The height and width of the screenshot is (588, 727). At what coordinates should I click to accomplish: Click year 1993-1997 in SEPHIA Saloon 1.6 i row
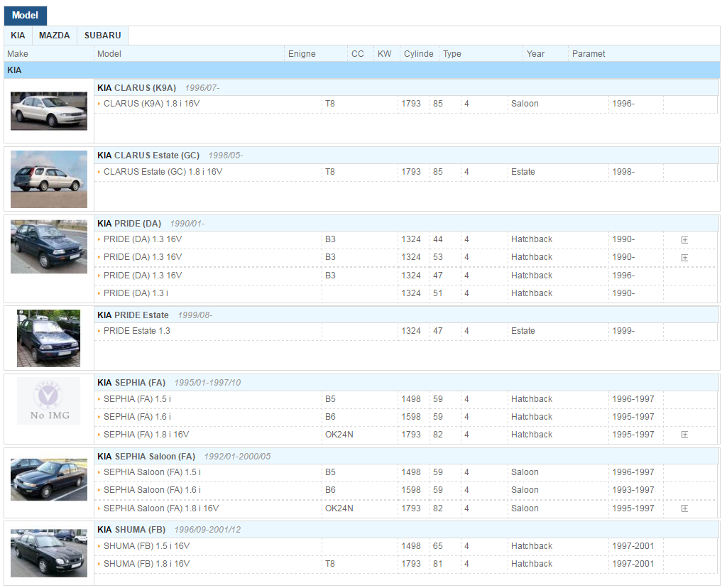coord(633,490)
